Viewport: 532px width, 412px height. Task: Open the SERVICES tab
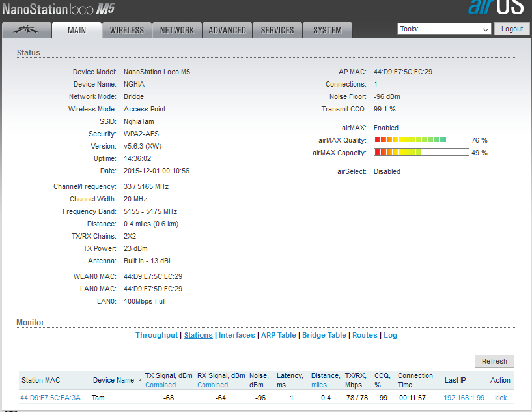tap(277, 30)
